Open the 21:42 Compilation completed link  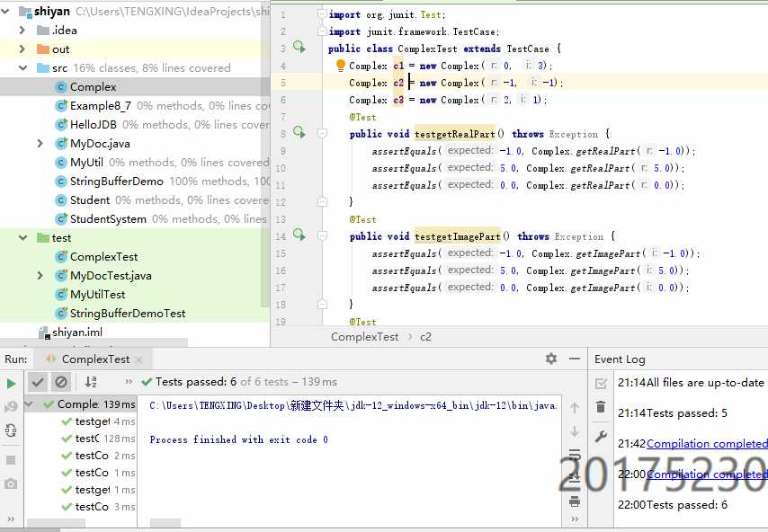(x=707, y=443)
